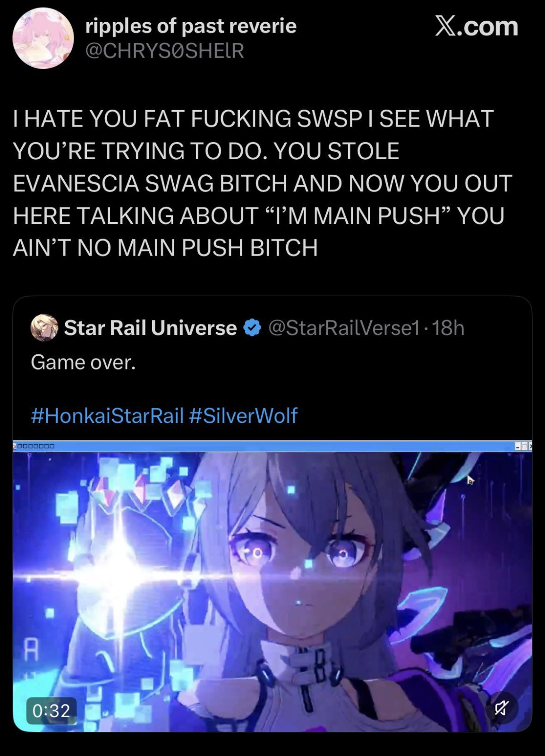545x756 pixels.
Task: Unmute the video with the speaker icon
Action: (x=502, y=708)
